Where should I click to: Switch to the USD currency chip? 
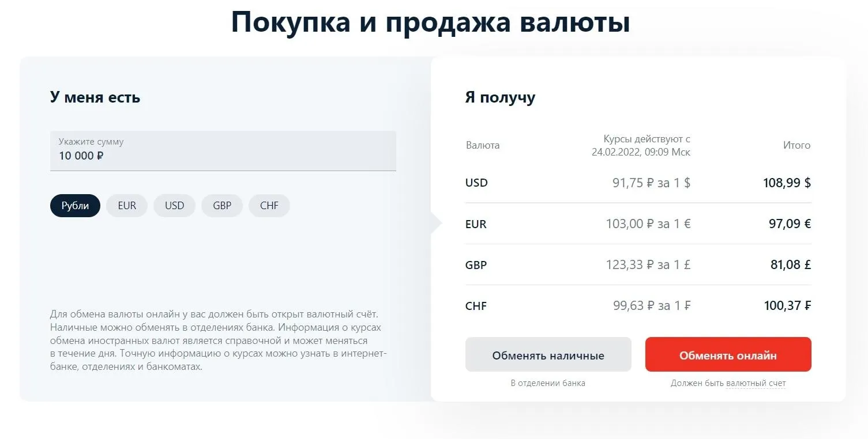(x=174, y=206)
